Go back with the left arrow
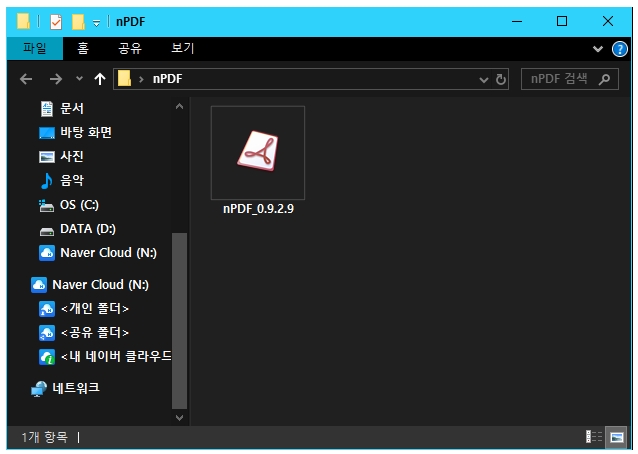The width and height of the screenshot is (638, 454). click(x=26, y=79)
